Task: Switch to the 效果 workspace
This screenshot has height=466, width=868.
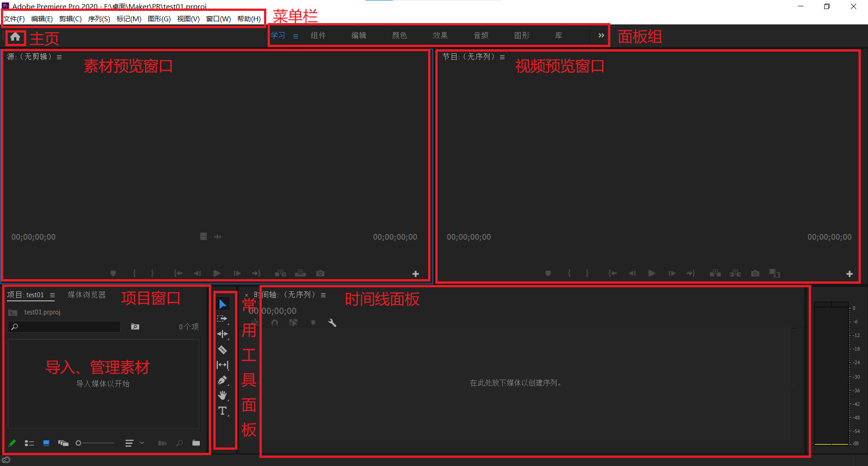Action: 440,35
